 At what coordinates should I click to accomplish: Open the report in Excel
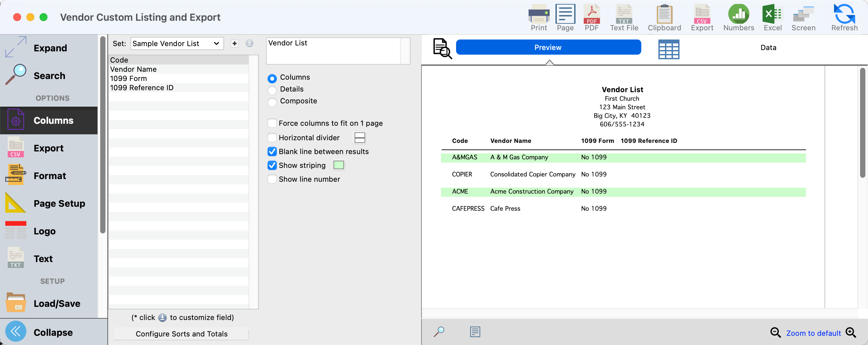pos(772,17)
